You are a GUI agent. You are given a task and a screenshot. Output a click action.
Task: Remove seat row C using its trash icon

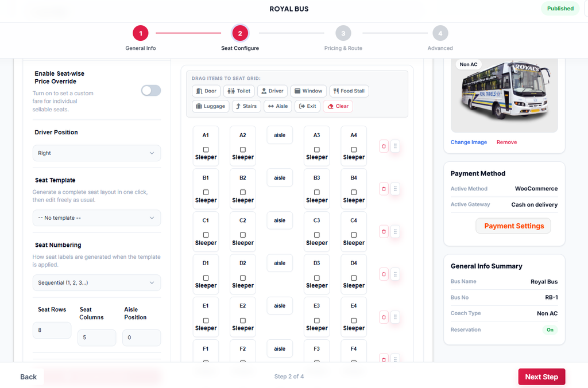point(384,232)
